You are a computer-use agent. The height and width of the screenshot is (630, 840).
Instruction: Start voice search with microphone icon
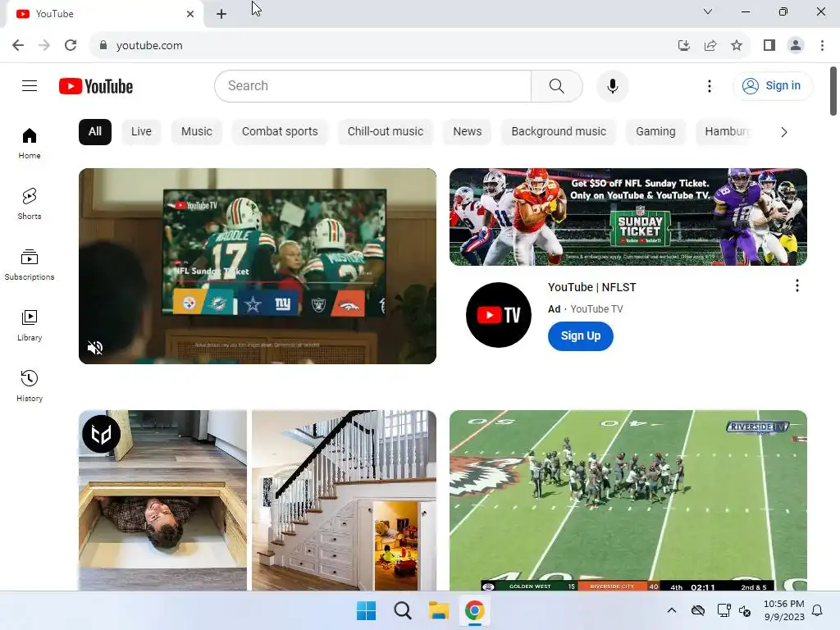tap(612, 85)
